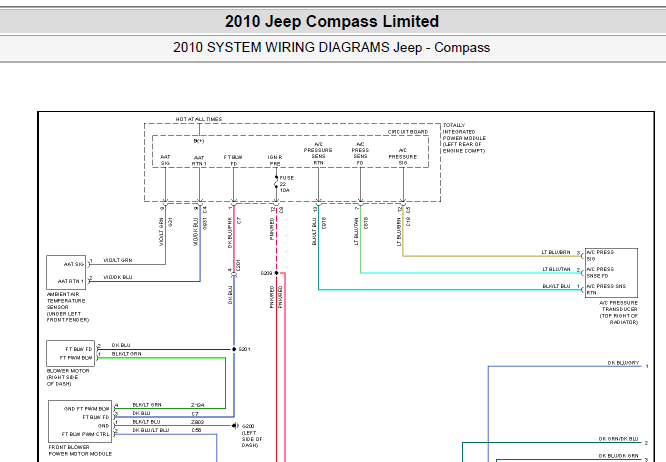Click the 'Z124' circuit code label

click(198, 405)
